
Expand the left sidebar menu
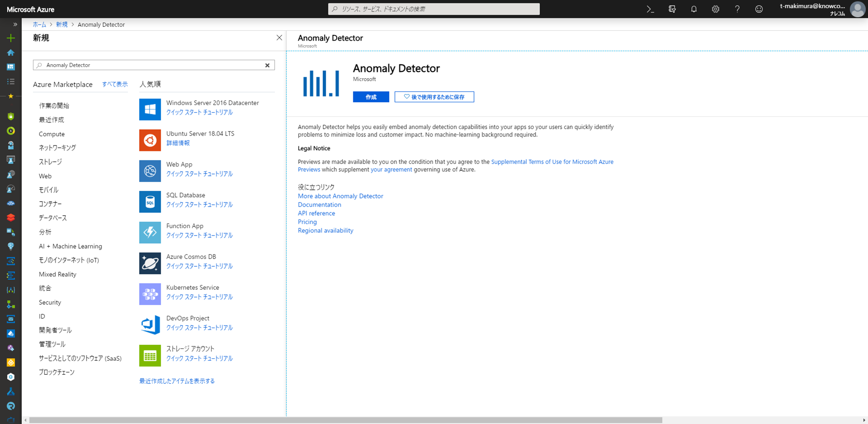click(15, 24)
